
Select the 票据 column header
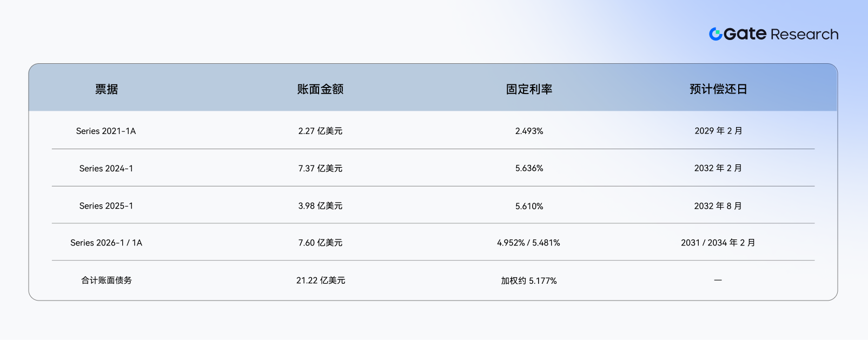[x=107, y=89]
